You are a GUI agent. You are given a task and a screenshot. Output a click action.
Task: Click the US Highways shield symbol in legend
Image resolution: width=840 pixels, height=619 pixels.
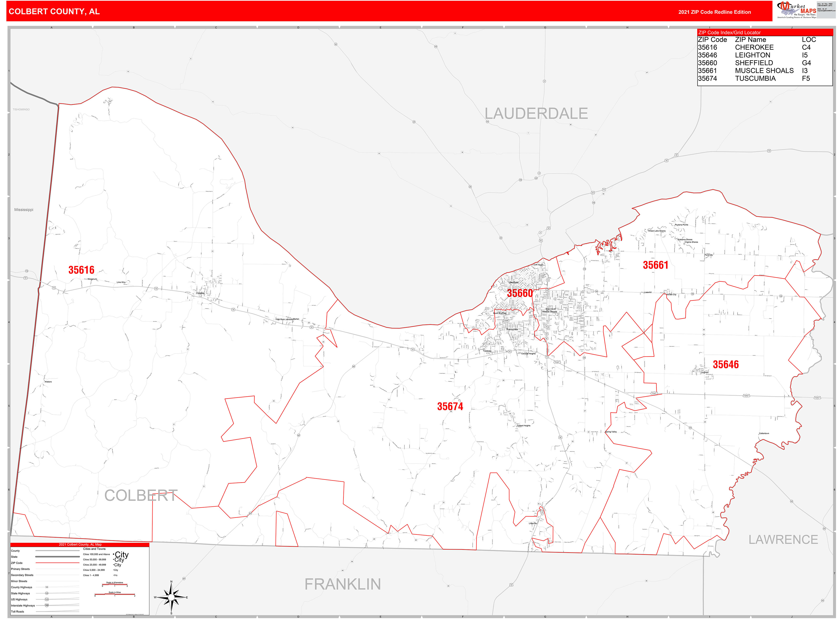coord(47,599)
